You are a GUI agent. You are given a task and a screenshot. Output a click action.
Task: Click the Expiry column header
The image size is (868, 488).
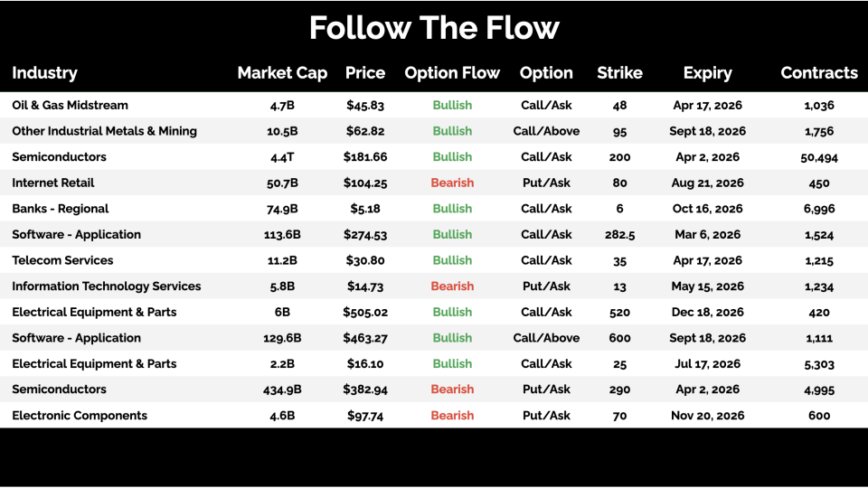[707, 73]
